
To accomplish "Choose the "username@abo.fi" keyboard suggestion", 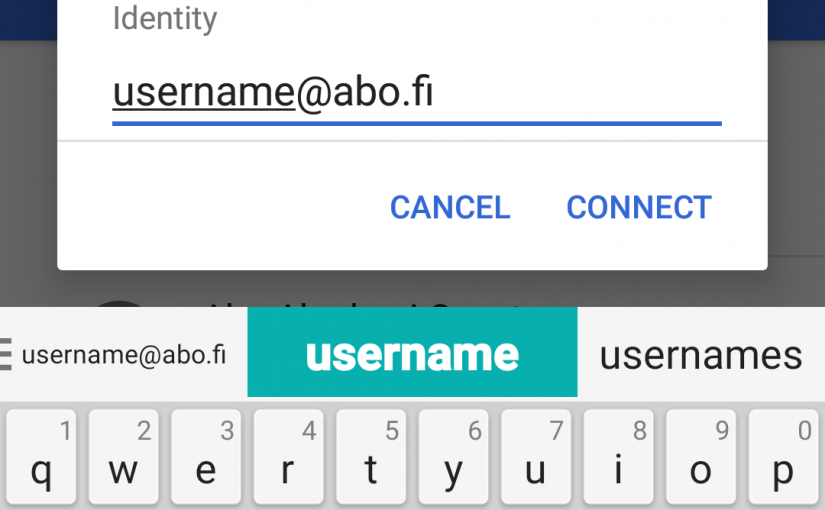I will click(124, 355).
